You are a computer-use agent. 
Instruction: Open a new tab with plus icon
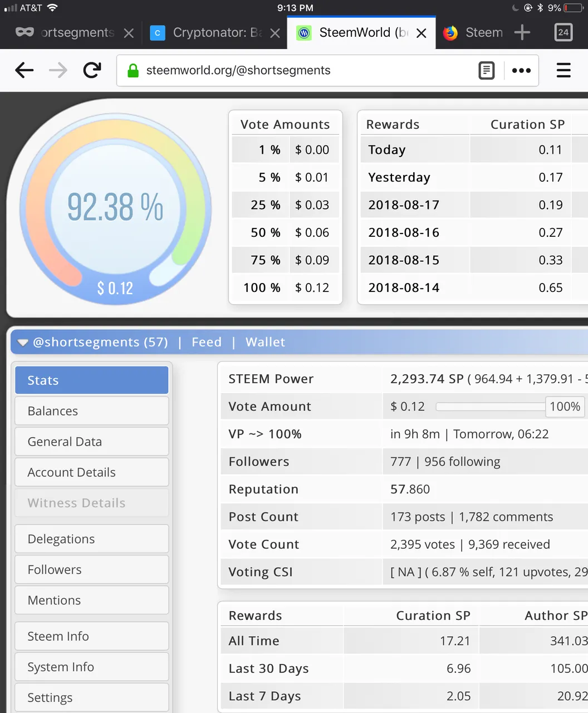pyautogui.click(x=522, y=32)
